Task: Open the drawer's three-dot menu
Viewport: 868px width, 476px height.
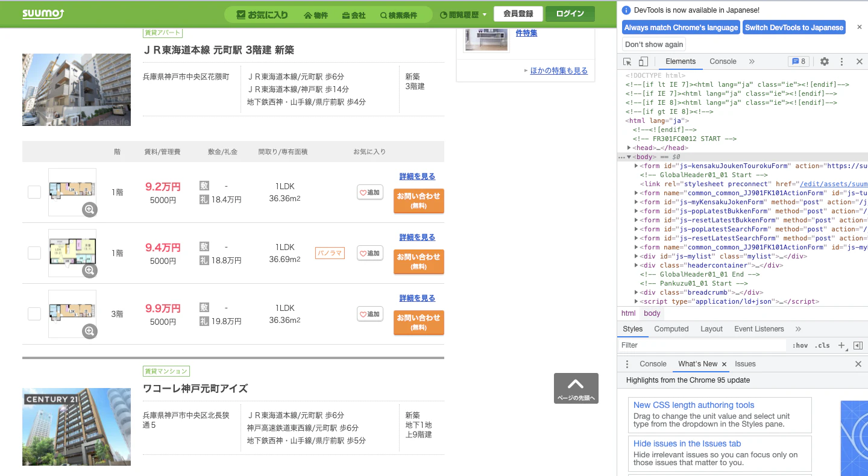Action: (x=627, y=364)
